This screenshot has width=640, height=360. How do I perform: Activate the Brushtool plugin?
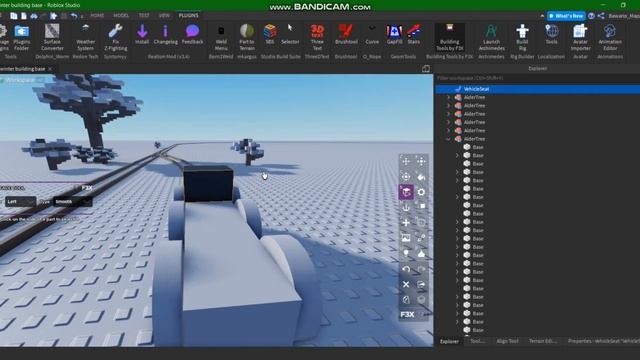point(346,34)
